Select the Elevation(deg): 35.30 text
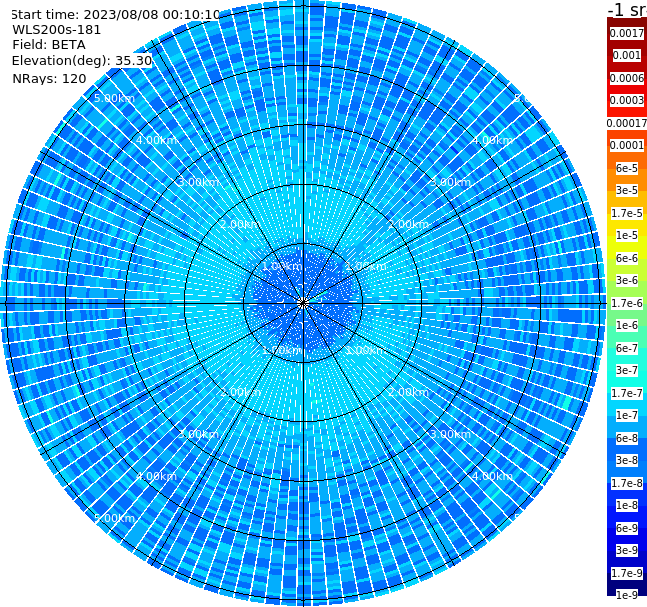This screenshot has height=607, width=647. tap(82, 61)
